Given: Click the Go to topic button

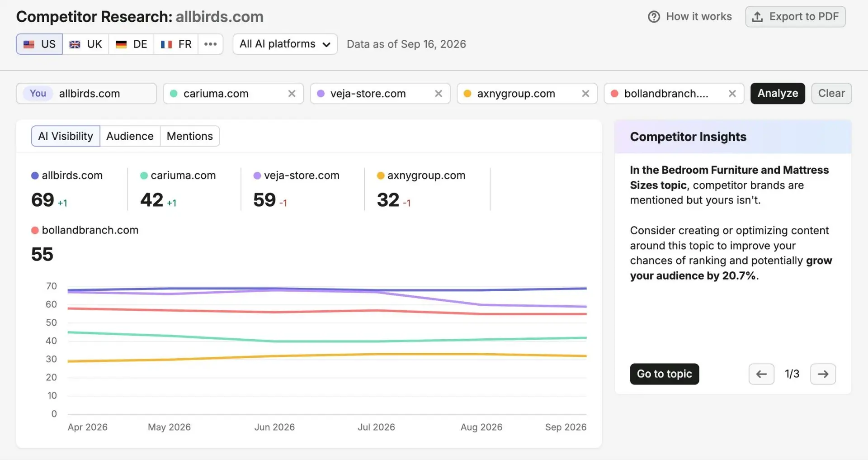Looking at the screenshot, I should click(x=665, y=374).
